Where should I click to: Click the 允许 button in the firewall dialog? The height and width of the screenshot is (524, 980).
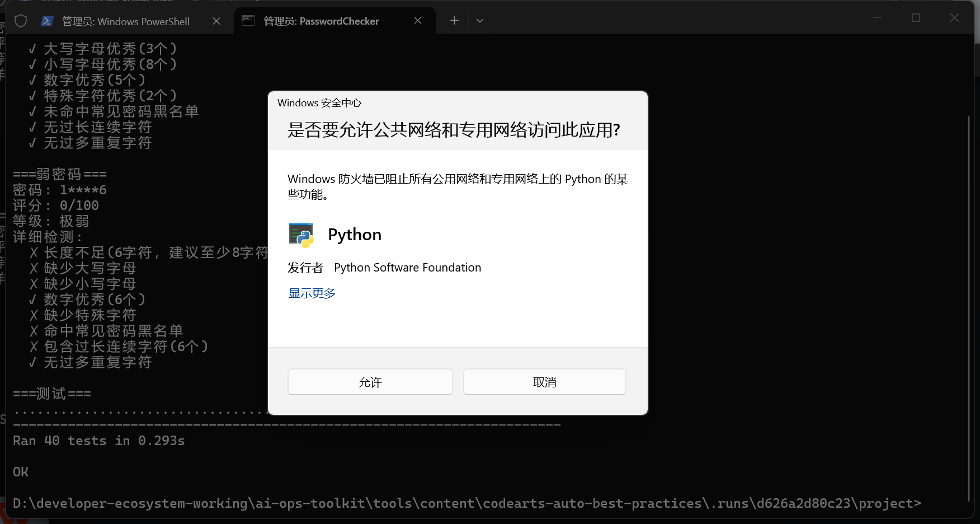pos(370,382)
